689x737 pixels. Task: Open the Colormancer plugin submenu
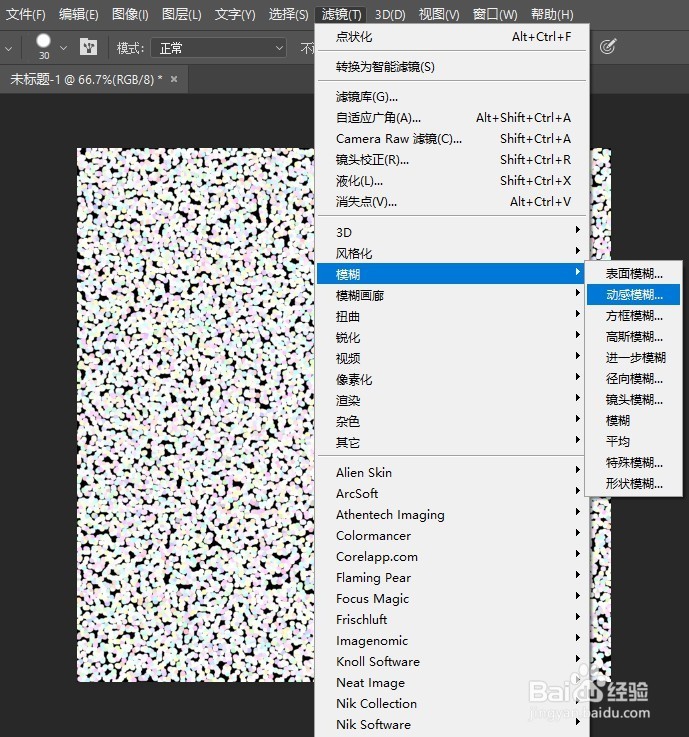[x=451, y=535]
